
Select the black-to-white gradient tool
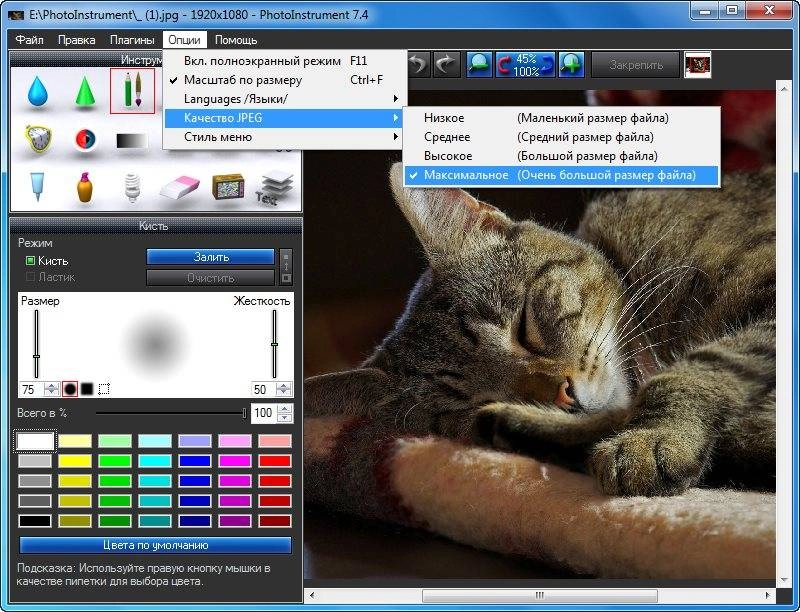[x=132, y=140]
